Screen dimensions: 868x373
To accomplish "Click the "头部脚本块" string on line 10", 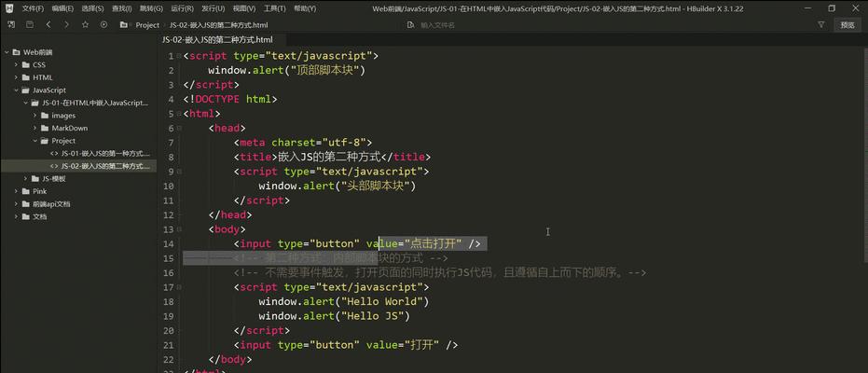I will 376,186.
